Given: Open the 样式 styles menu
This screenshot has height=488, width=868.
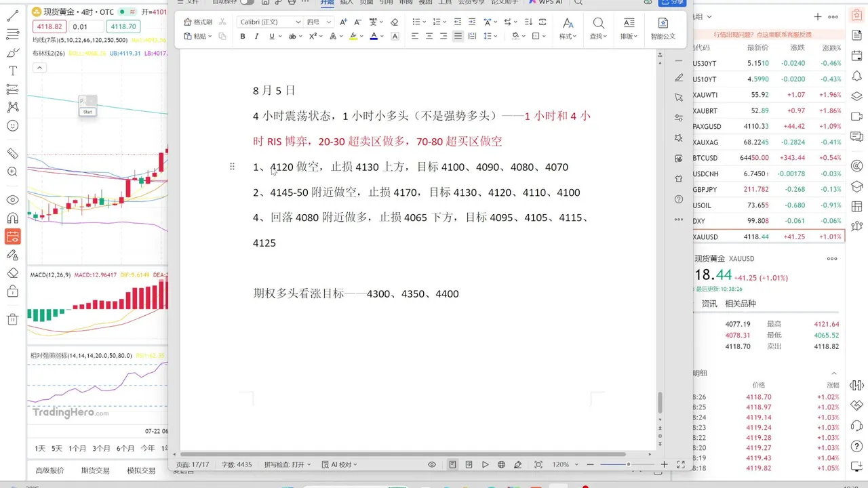Looking at the screenshot, I should (568, 29).
